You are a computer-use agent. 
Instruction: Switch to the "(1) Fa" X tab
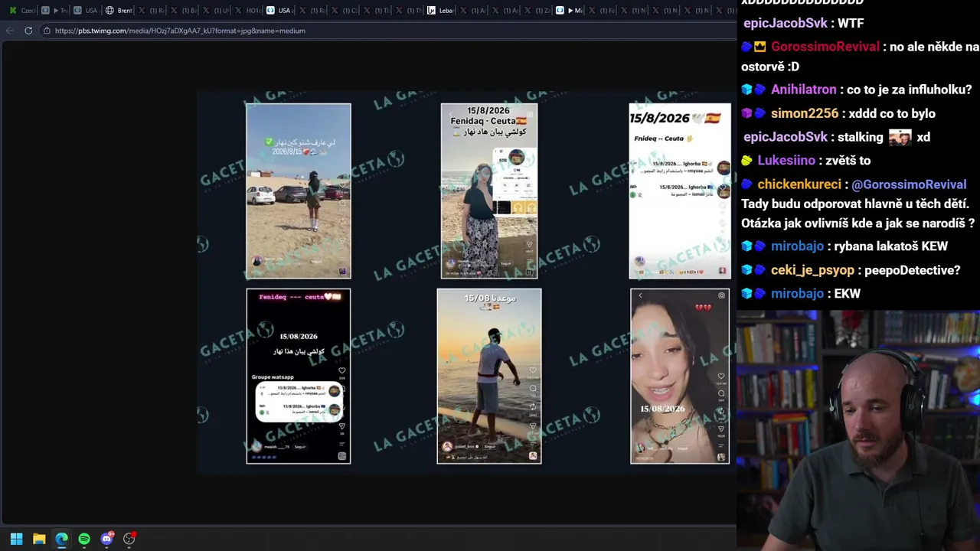pos(601,10)
